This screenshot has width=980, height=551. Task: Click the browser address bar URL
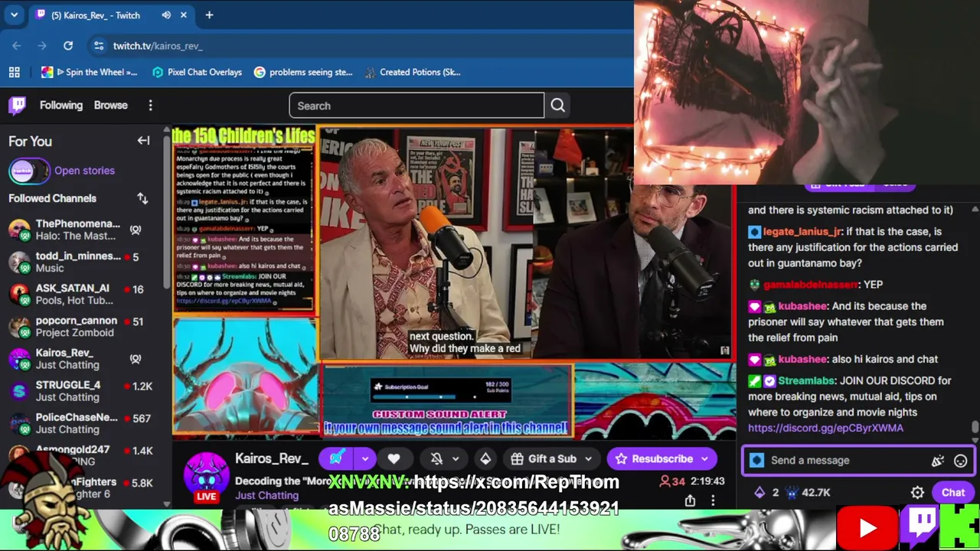click(158, 46)
